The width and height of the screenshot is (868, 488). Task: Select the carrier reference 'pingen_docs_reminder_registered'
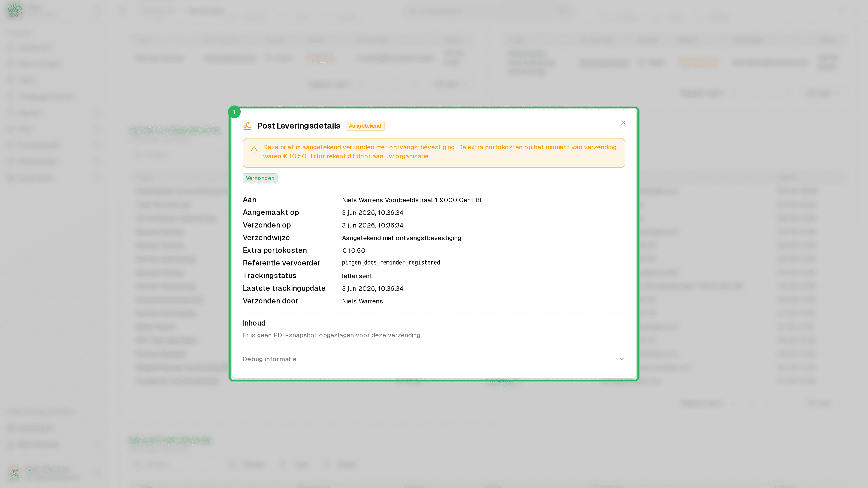tap(391, 262)
